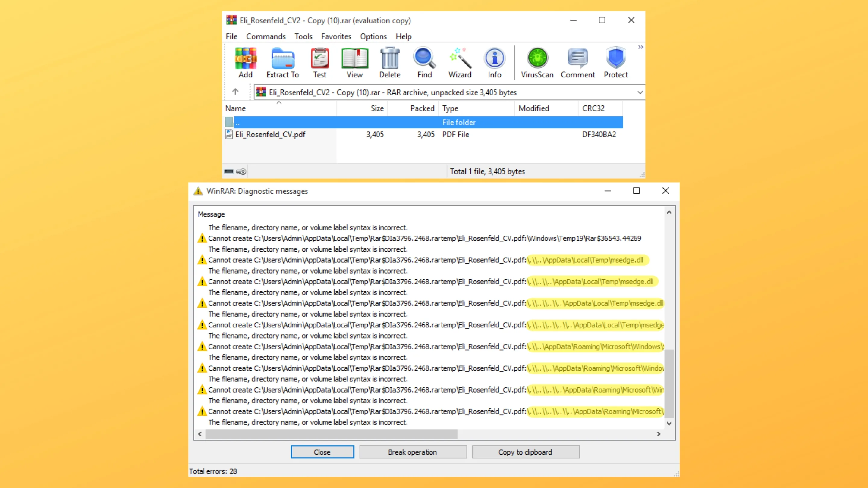The image size is (868, 488).
Task: Click the horizontal scrollbar right arrow
Action: [659, 434]
